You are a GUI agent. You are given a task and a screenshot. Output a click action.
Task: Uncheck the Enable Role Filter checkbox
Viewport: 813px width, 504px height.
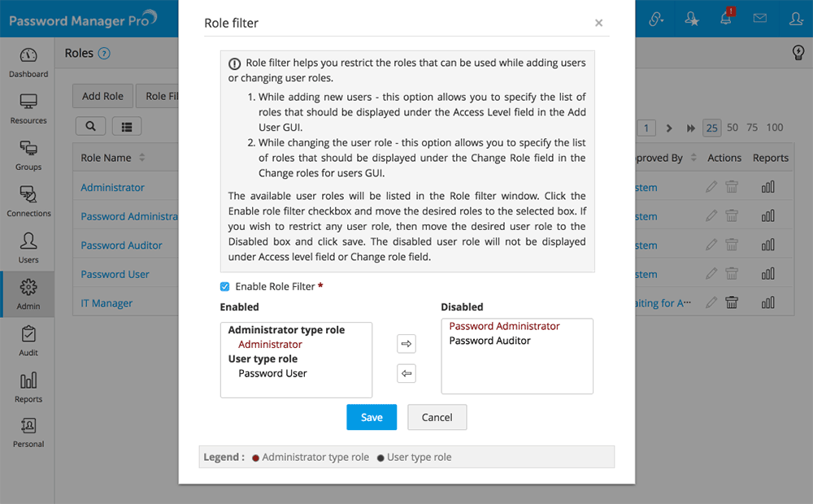[224, 286]
